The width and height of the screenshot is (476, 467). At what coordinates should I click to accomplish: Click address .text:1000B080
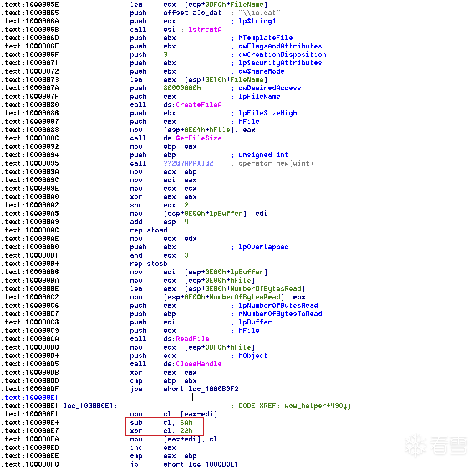point(30,105)
